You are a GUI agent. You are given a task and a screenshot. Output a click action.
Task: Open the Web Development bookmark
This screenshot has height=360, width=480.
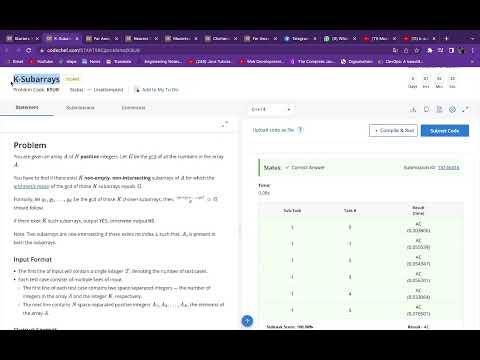(x=263, y=62)
